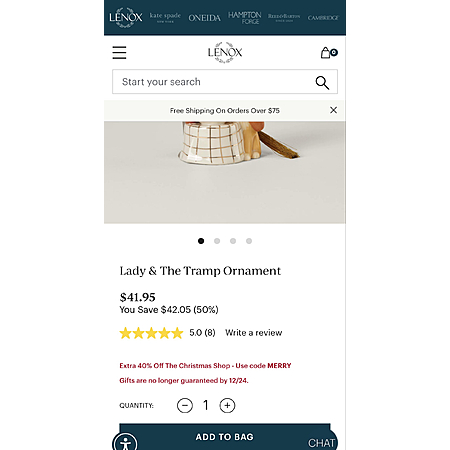Select the Lenox brand in top bar
The width and height of the screenshot is (450, 450).
click(126, 17)
